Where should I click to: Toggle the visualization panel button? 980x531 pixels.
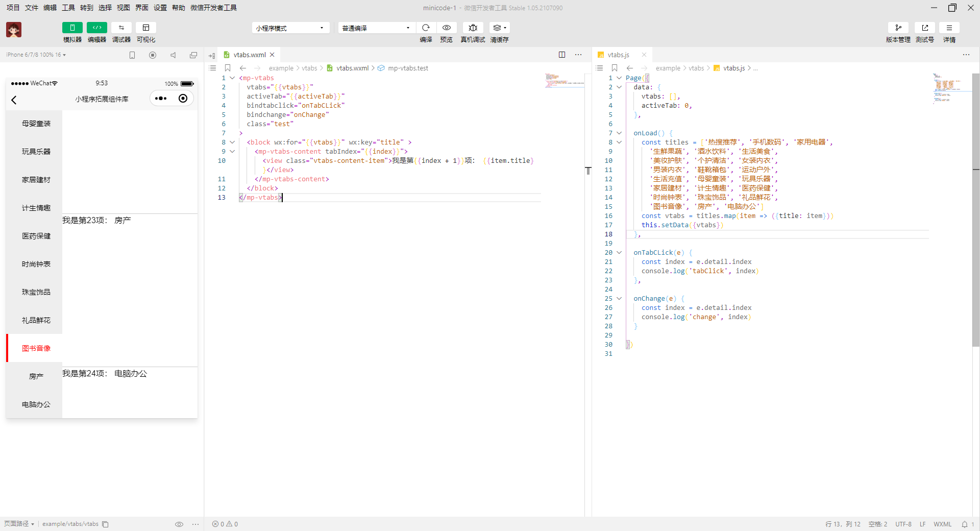click(x=146, y=28)
